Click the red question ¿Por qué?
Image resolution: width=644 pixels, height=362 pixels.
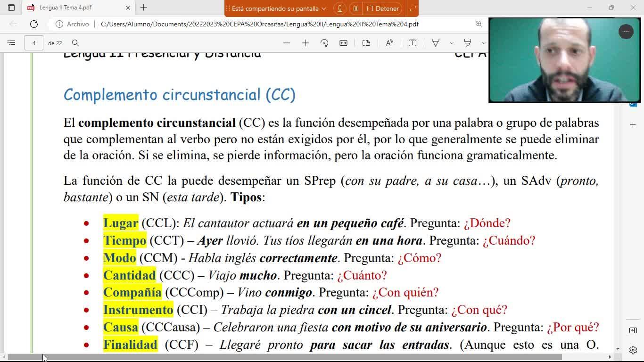click(x=573, y=327)
